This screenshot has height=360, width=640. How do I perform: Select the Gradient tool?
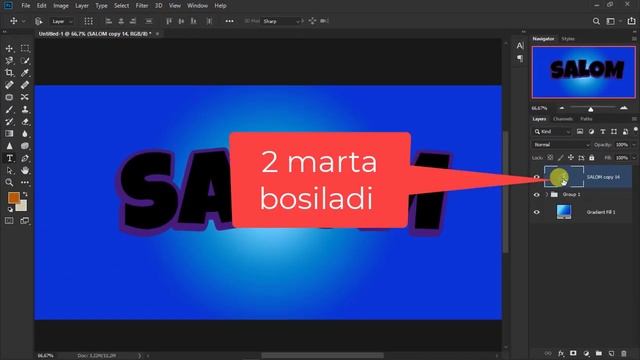pos(9,133)
